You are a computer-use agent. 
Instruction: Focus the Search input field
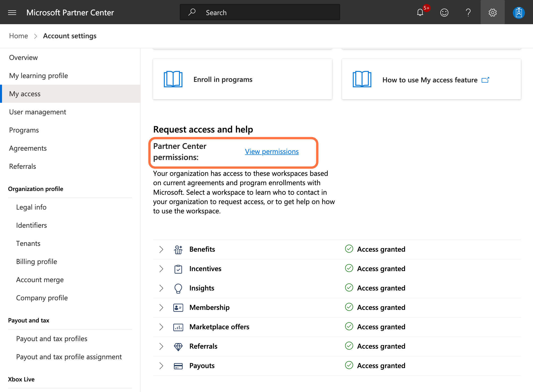[x=260, y=12]
